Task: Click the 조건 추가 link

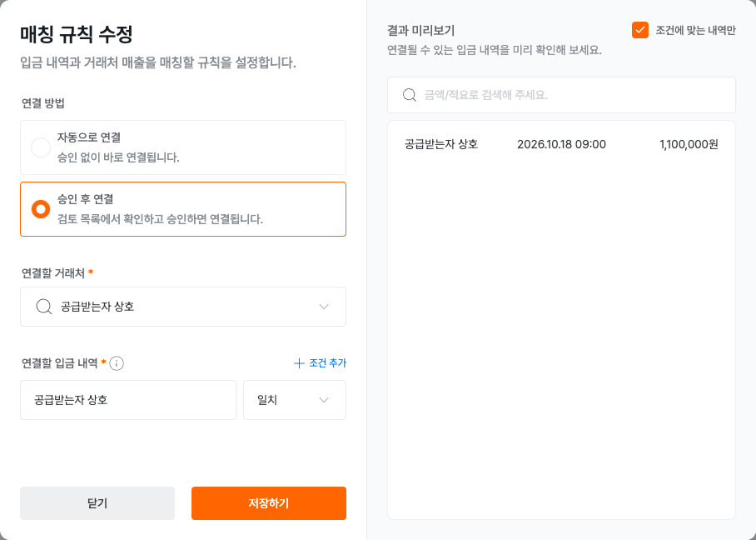Action: pos(321,362)
